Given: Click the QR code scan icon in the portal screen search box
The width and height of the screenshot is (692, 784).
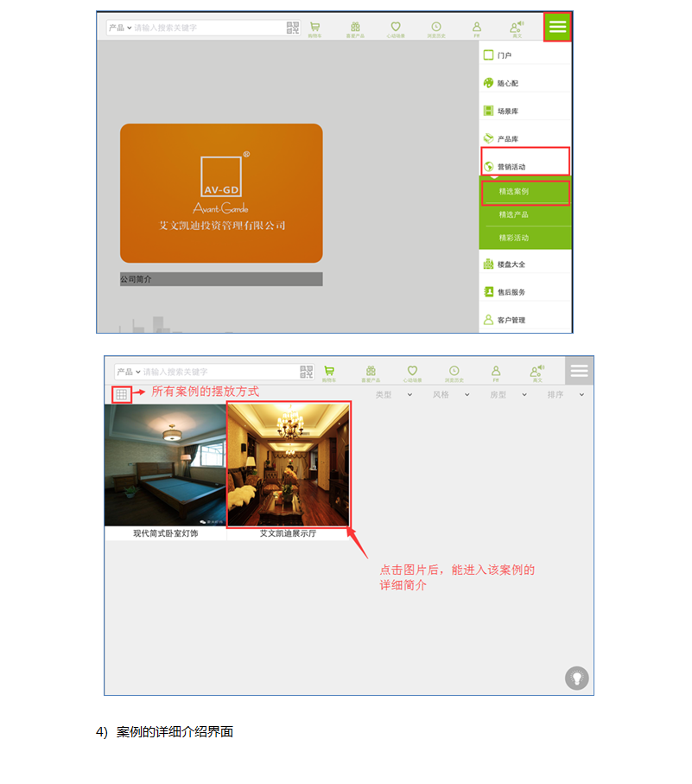Looking at the screenshot, I should (x=293, y=28).
